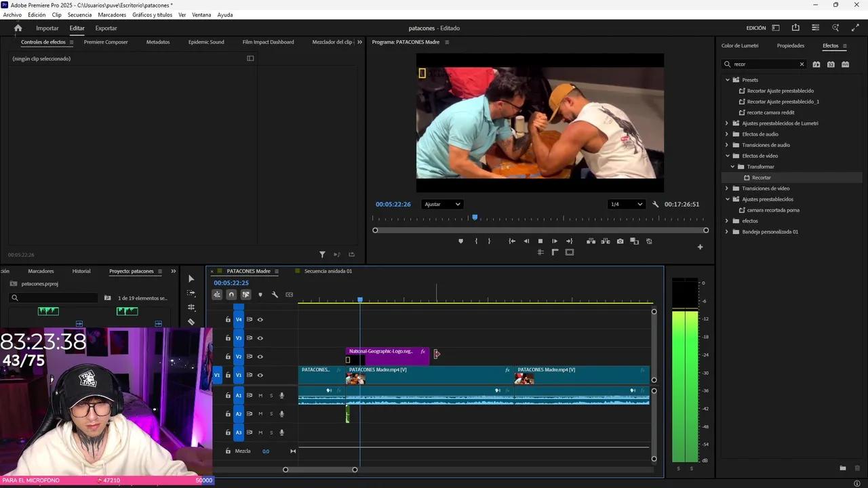Viewport: 868px width, 488px height.
Task: Clear the effects search field
Action: [802, 64]
